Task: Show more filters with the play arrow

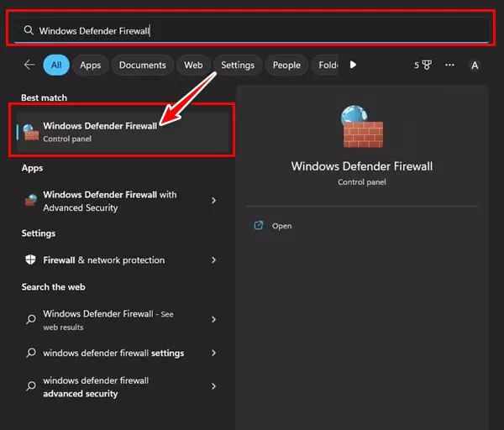Action: (353, 65)
